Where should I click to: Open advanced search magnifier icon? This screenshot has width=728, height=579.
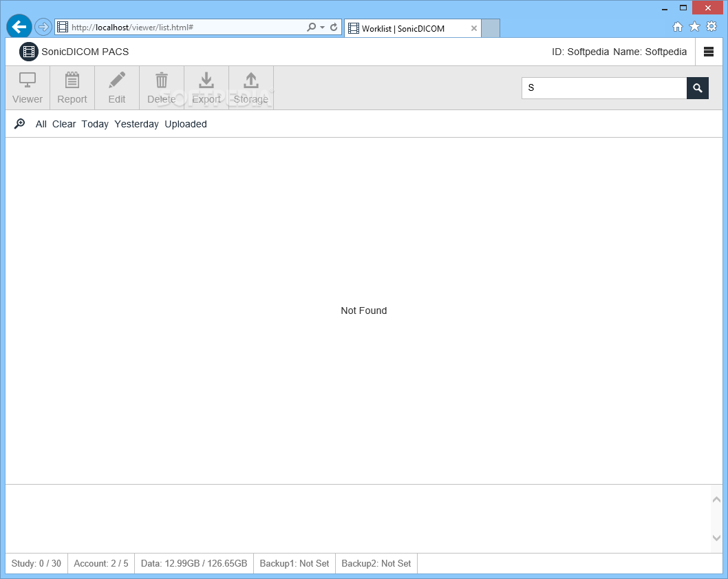pos(19,124)
